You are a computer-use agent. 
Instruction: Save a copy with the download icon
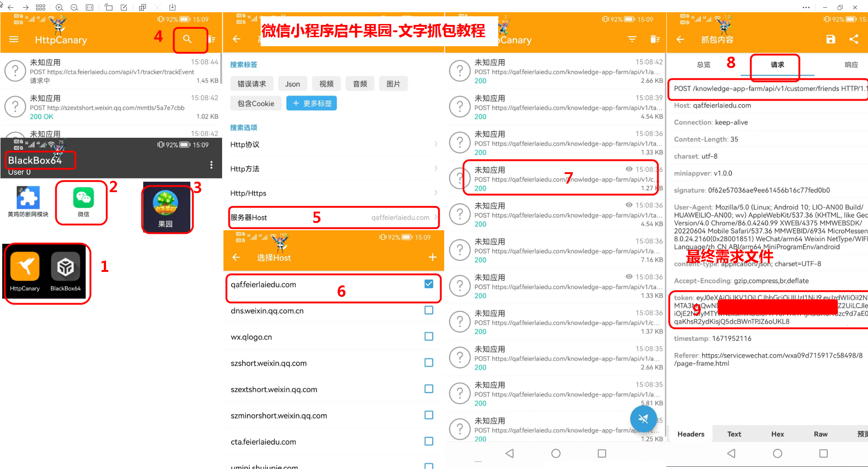click(172, 7)
